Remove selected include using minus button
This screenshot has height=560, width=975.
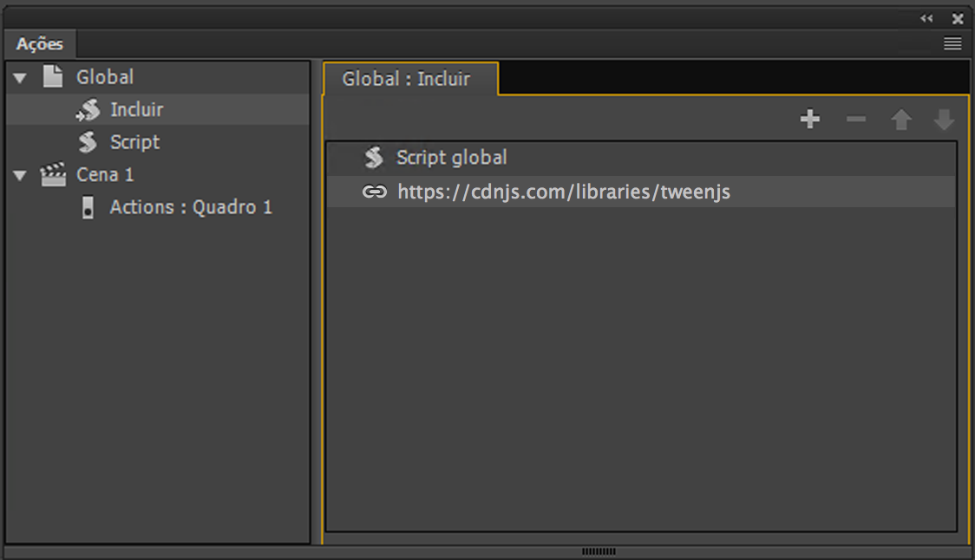point(856,119)
